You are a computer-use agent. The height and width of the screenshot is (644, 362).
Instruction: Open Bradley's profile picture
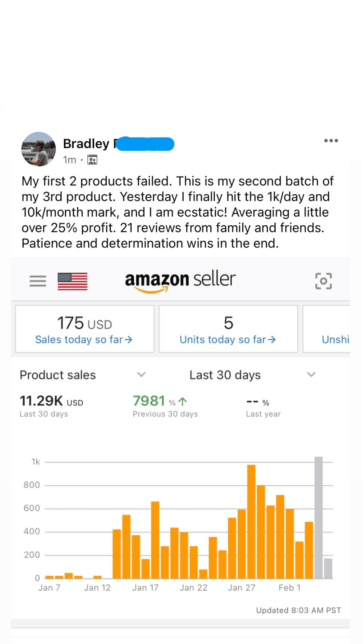click(38, 149)
